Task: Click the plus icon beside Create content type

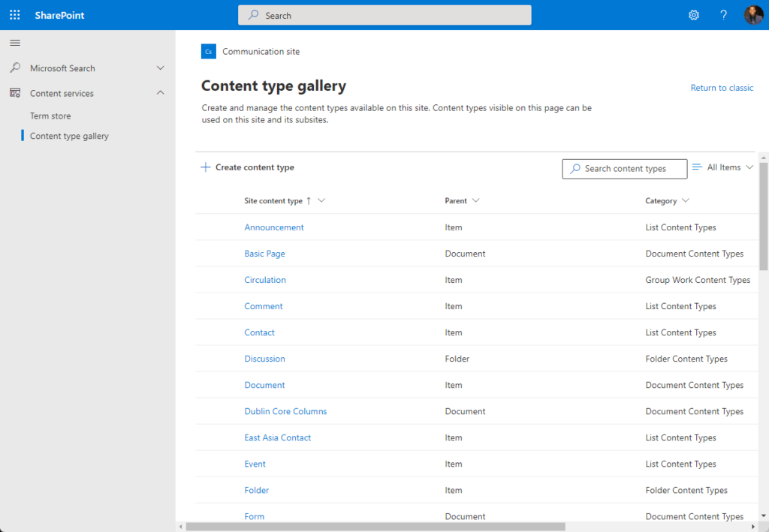Action: 206,167
